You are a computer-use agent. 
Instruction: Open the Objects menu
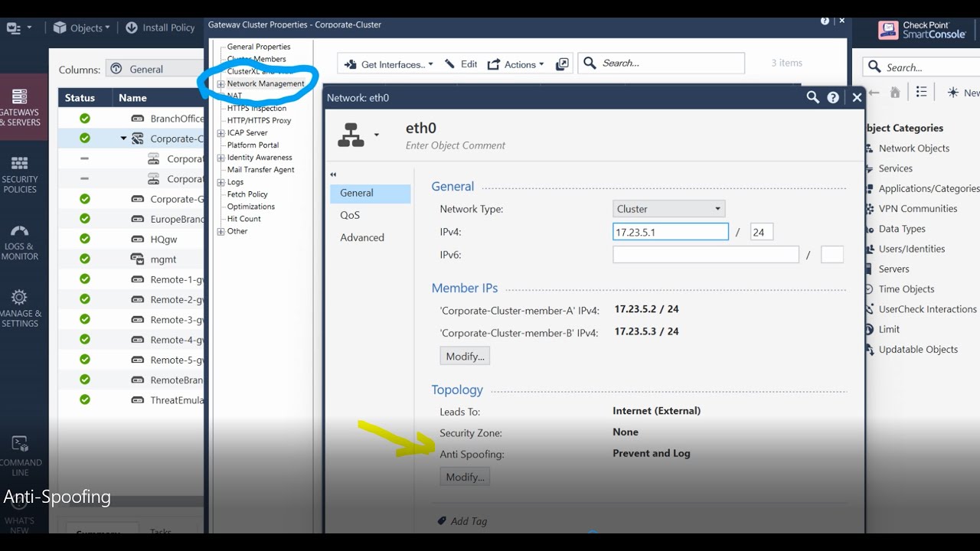(81, 28)
